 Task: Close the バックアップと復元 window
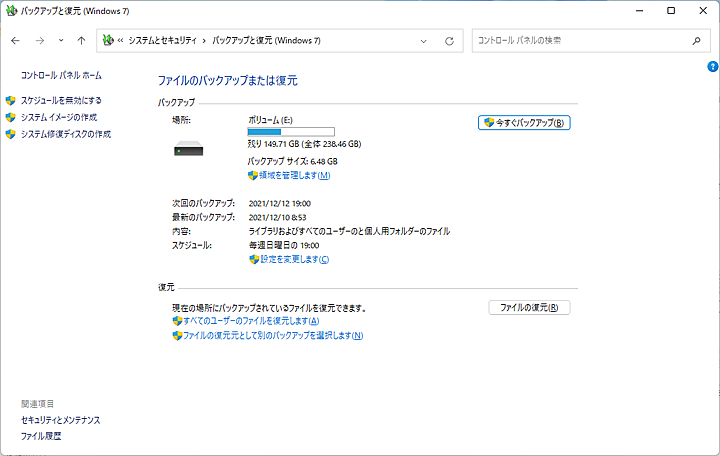[x=703, y=11]
